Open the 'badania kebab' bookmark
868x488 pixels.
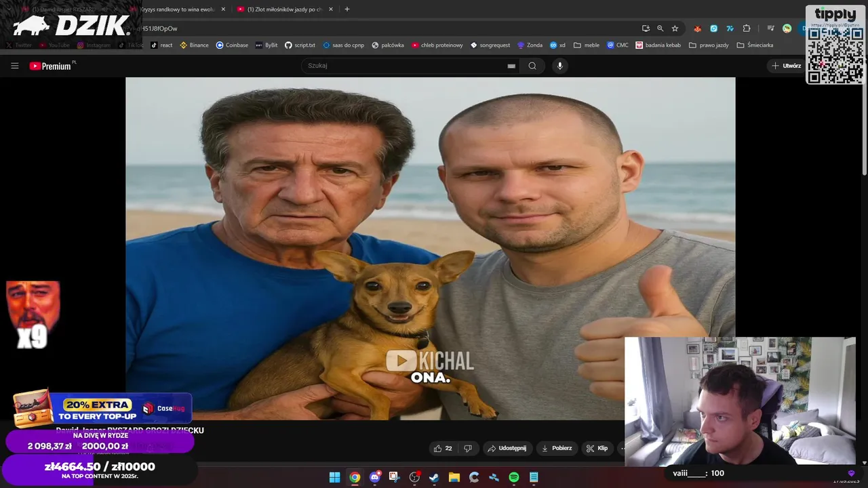[x=658, y=45]
